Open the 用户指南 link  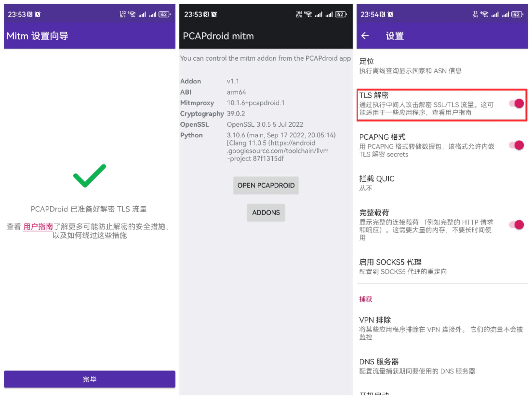[38, 227]
